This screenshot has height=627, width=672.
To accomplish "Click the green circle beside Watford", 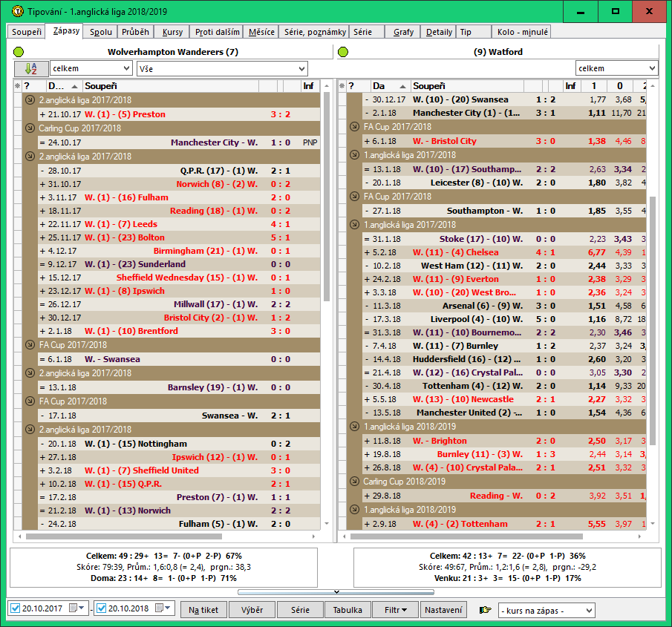I will tap(343, 52).
